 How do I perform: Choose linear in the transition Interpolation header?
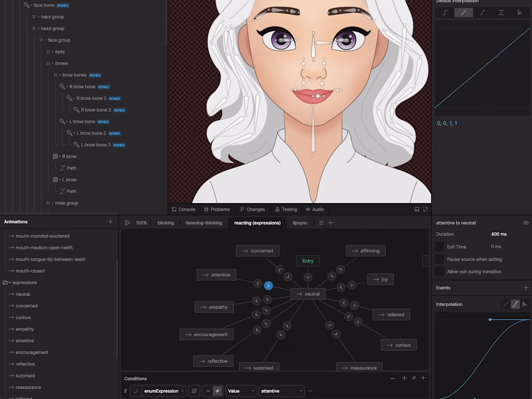pyautogui.click(x=505, y=304)
